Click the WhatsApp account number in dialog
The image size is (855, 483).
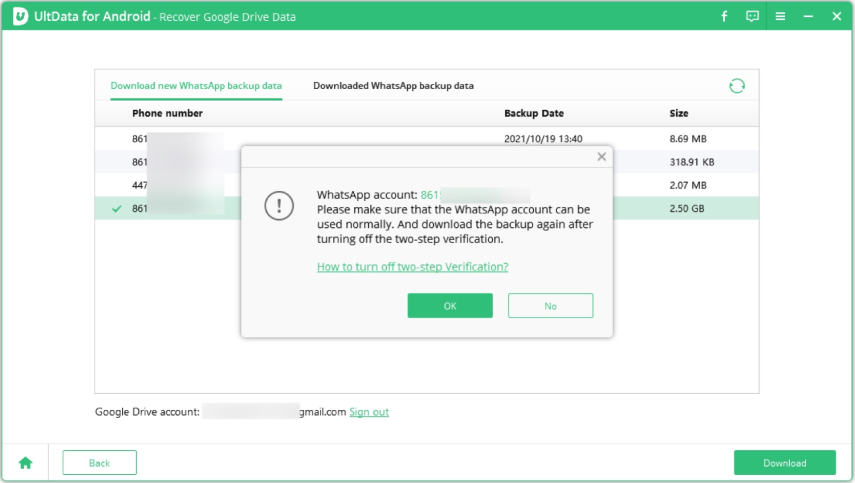[x=475, y=195]
